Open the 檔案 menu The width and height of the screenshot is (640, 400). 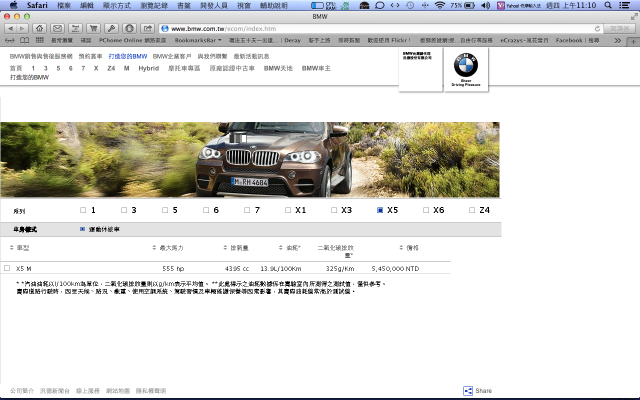tap(64, 5)
